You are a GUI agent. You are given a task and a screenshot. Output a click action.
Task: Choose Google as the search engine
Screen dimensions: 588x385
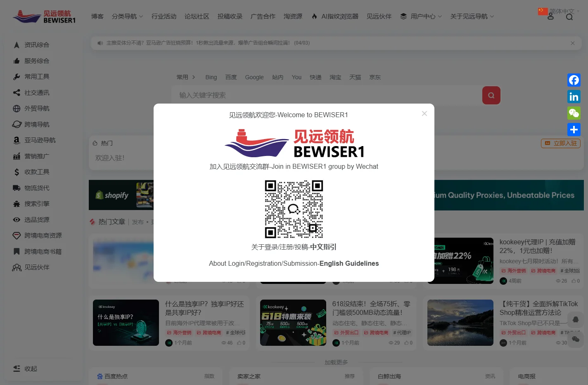254,77
